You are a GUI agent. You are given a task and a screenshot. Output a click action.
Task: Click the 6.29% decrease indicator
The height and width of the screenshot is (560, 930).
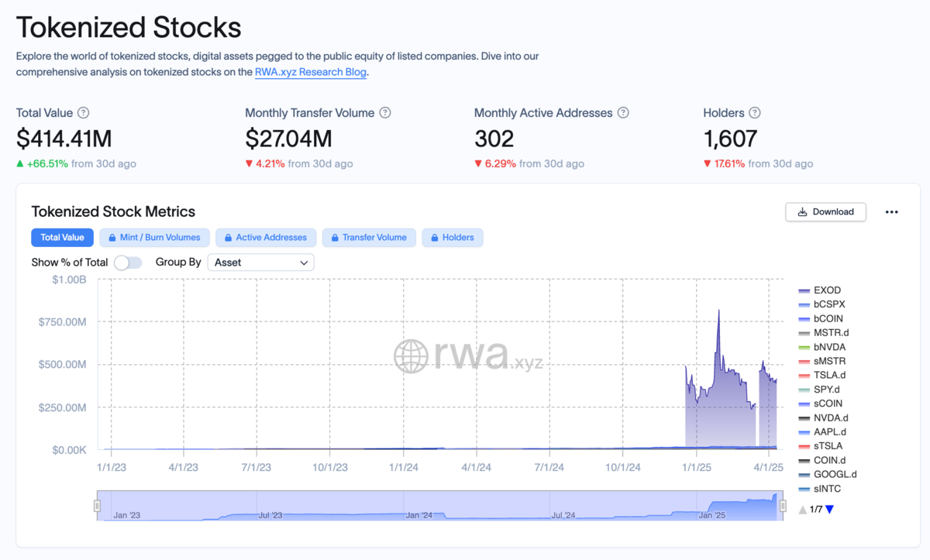(x=495, y=164)
